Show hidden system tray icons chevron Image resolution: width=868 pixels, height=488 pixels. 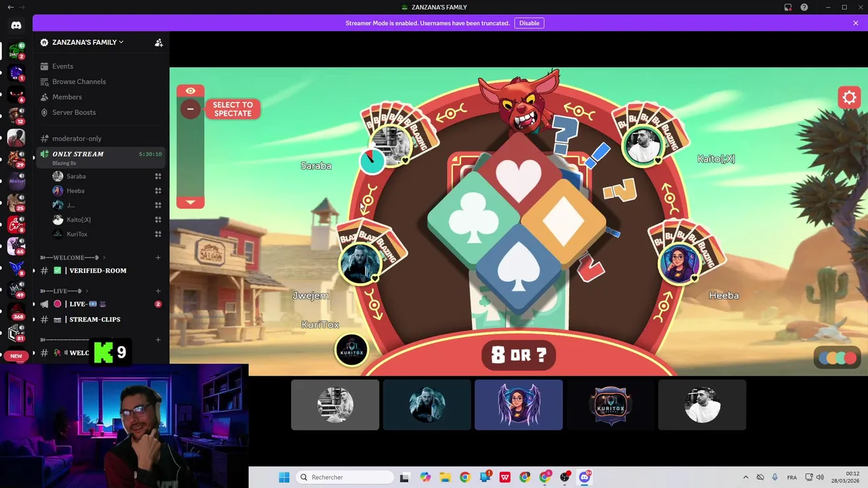[x=745, y=477]
